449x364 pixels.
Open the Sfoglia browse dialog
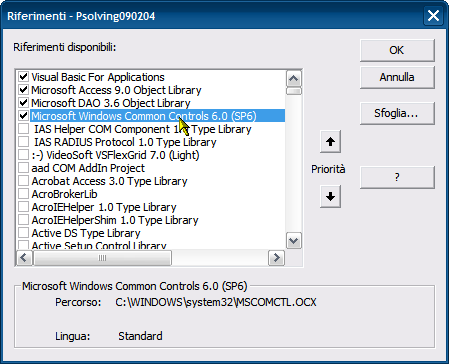[397, 113]
